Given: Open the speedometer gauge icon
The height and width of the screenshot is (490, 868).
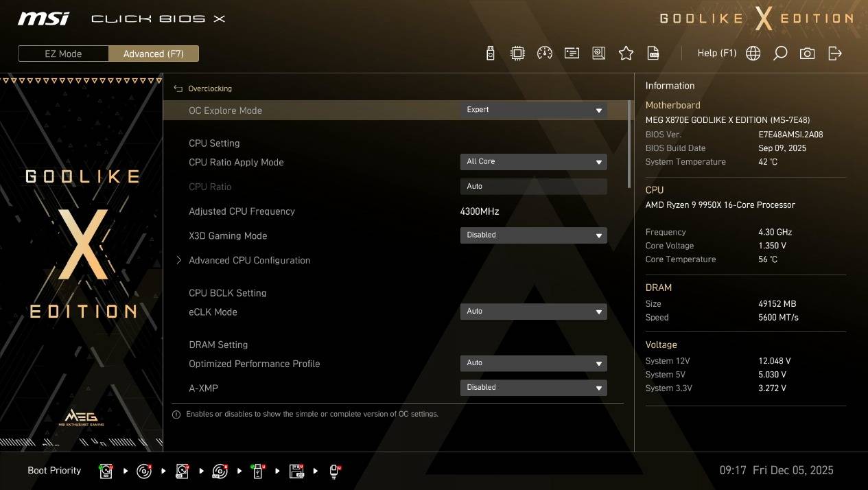Looking at the screenshot, I should pos(545,54).
